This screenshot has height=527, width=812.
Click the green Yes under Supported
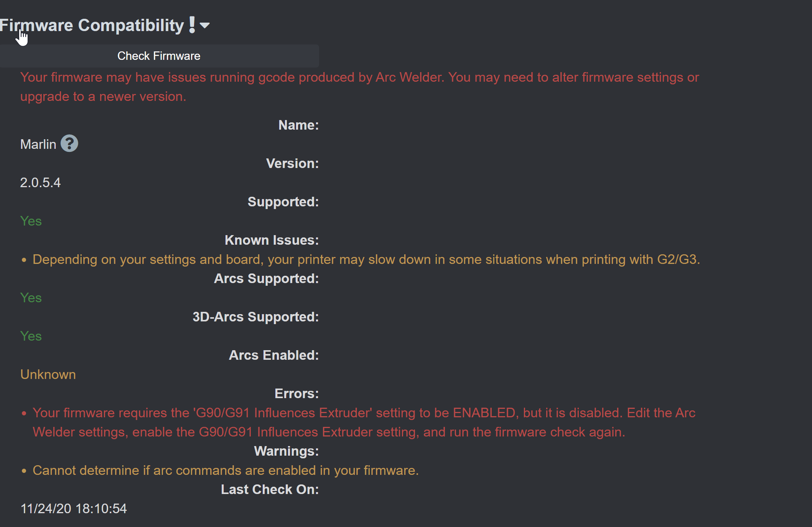(x=31, y=221)
